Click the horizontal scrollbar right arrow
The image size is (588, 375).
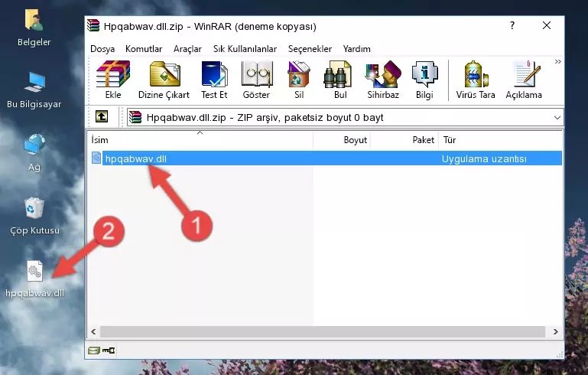coord(555,331)
